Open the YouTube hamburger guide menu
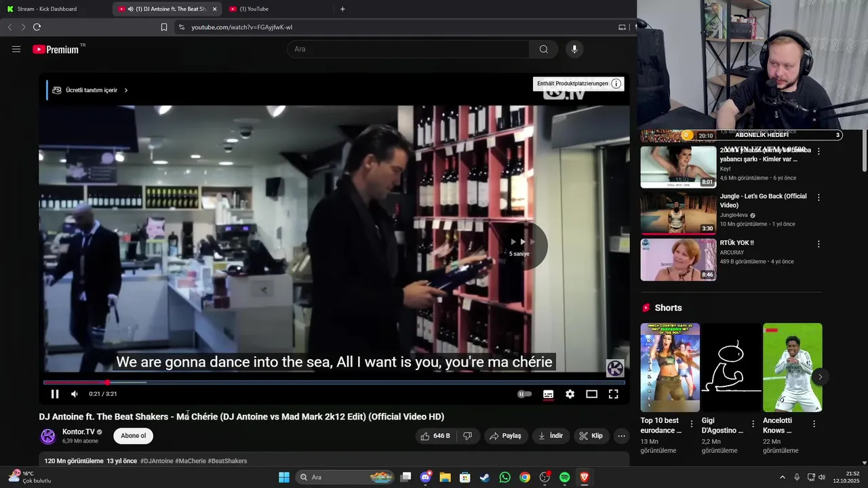The width and height of the screenshot is (868, 488). (16, 49)
